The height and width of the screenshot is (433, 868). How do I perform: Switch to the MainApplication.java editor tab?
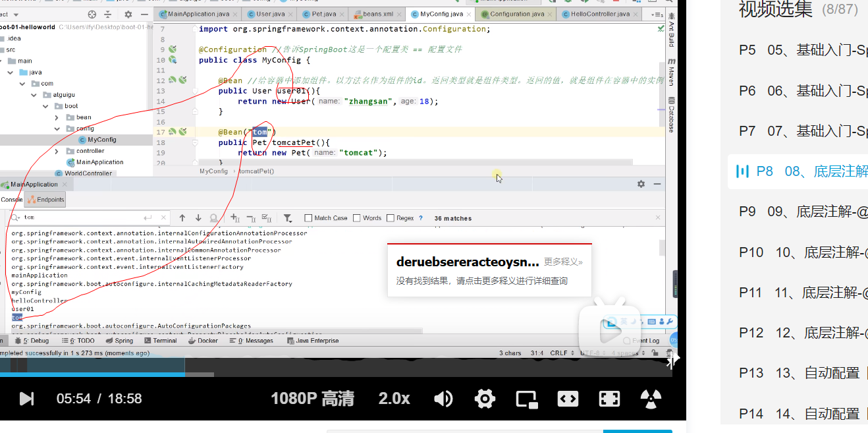click(x=196, y=14)
